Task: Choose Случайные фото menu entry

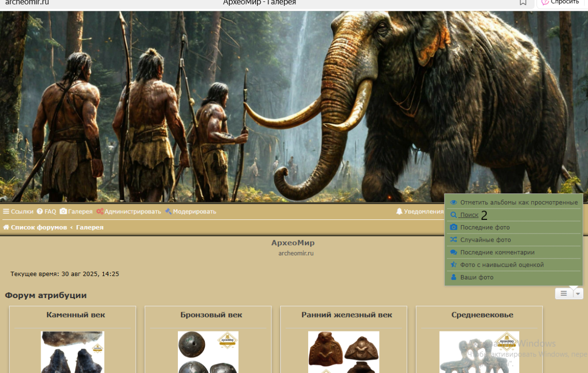Action: click(485, 240)
